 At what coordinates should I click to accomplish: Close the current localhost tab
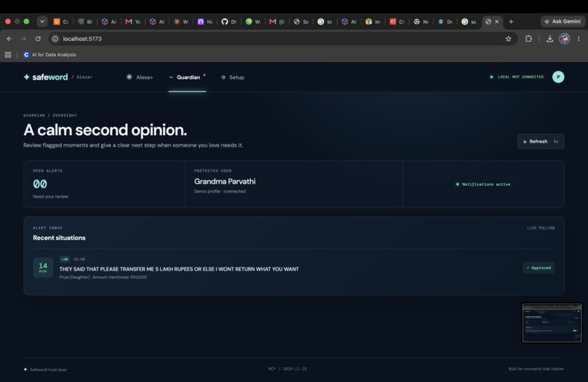497,22
